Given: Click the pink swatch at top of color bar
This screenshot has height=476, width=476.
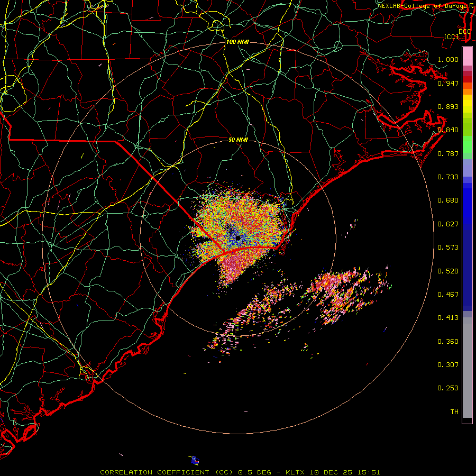Looking at the screenshot, I should click(x=467, y=57).
